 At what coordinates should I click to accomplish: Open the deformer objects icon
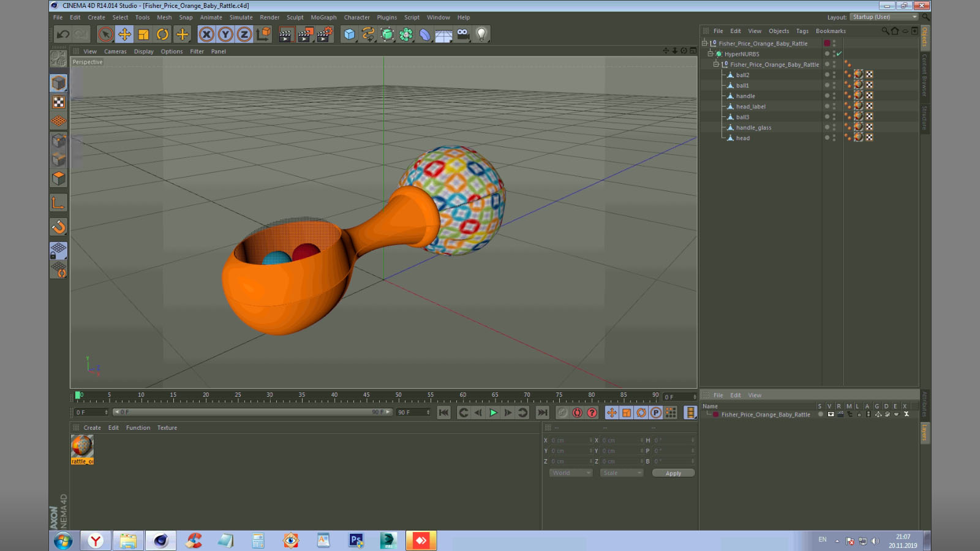pyautogui.click(x=425, y=34)
